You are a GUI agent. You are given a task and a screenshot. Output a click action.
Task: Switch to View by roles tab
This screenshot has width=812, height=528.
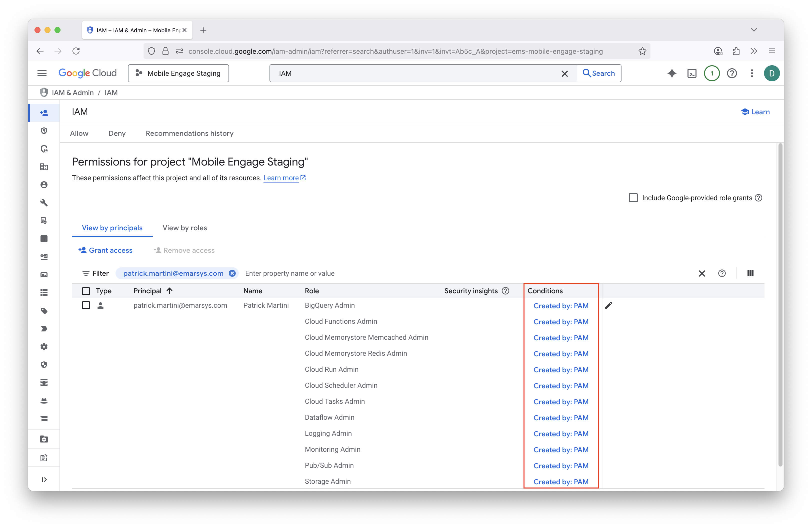(x=184, y=228)
